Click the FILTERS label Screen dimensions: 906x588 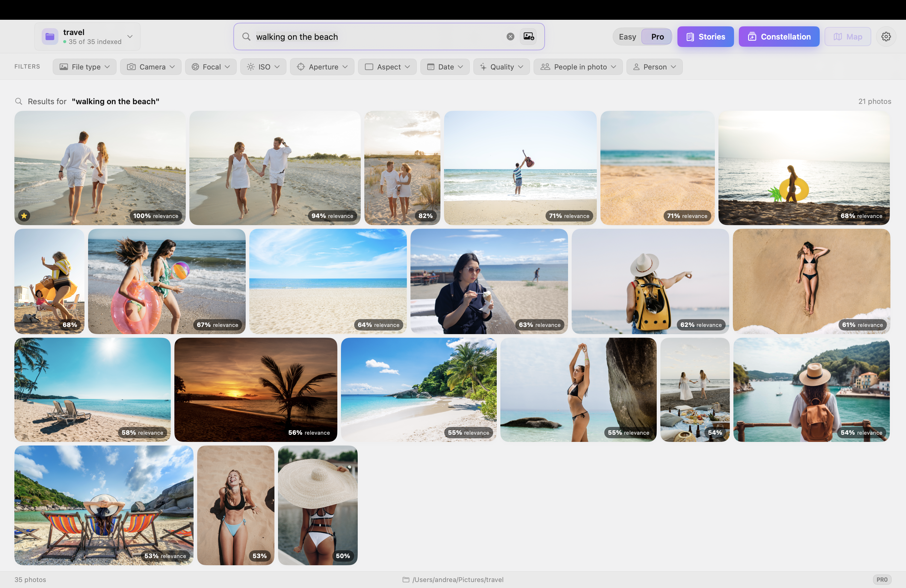tap(27, 66)
